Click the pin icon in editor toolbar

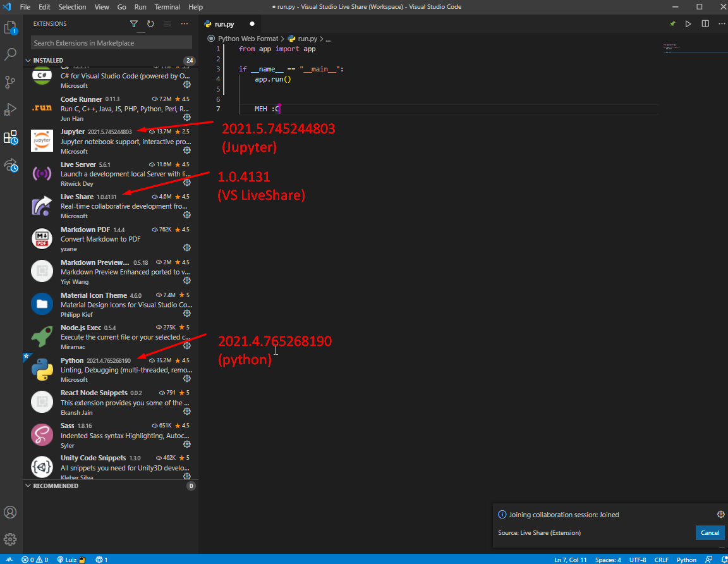coord(672,23)
